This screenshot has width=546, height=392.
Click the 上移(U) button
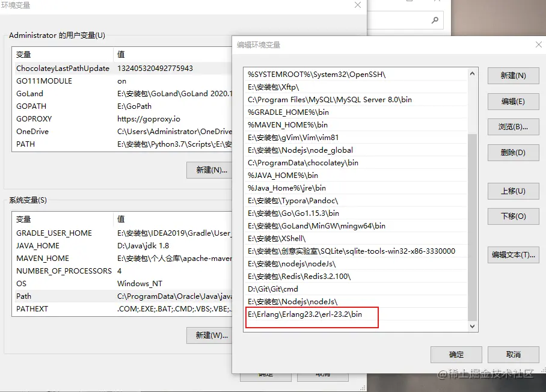(514, 191)
